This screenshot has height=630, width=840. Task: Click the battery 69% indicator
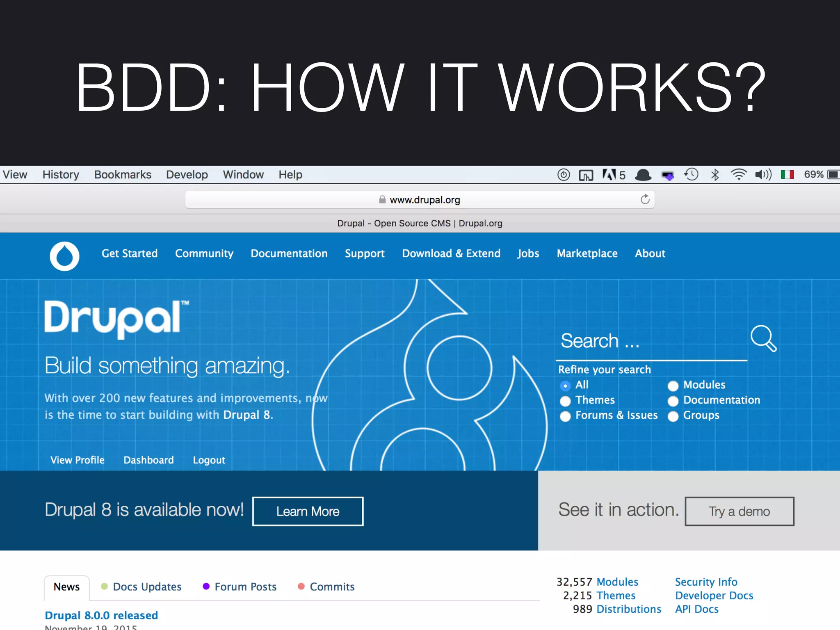coord(822,175)
